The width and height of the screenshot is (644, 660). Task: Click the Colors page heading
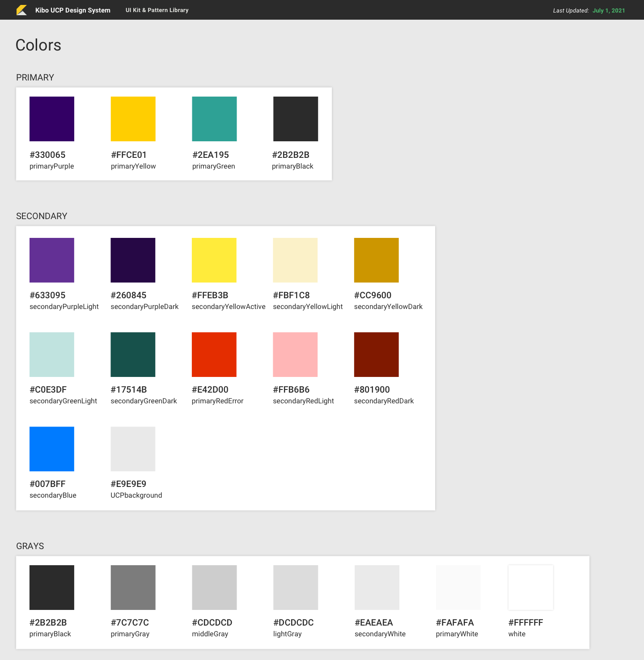click(x=38, y=45)
